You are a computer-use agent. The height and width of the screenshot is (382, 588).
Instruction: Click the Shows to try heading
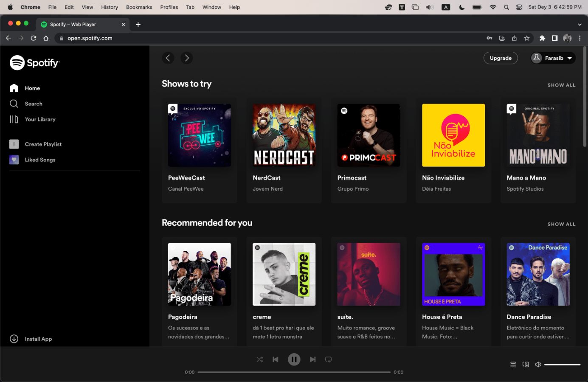[187, 84]
